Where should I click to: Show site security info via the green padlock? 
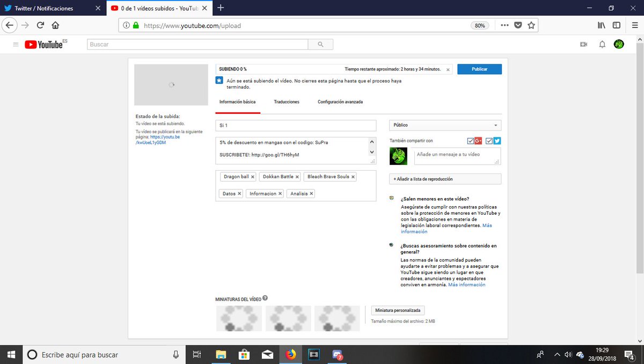[x=136, y=25]
